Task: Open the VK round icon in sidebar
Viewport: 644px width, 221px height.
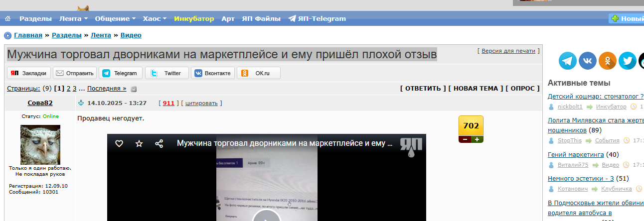Action: pyautogui.click(x=588, y=61)
